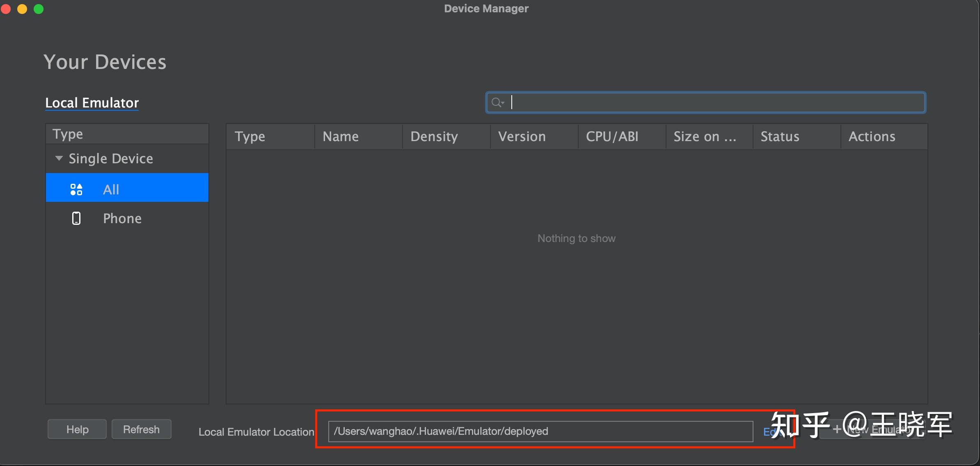Minimize the Device Manager window
Viewport: 980px width, 466px height.
click(22, 9)
